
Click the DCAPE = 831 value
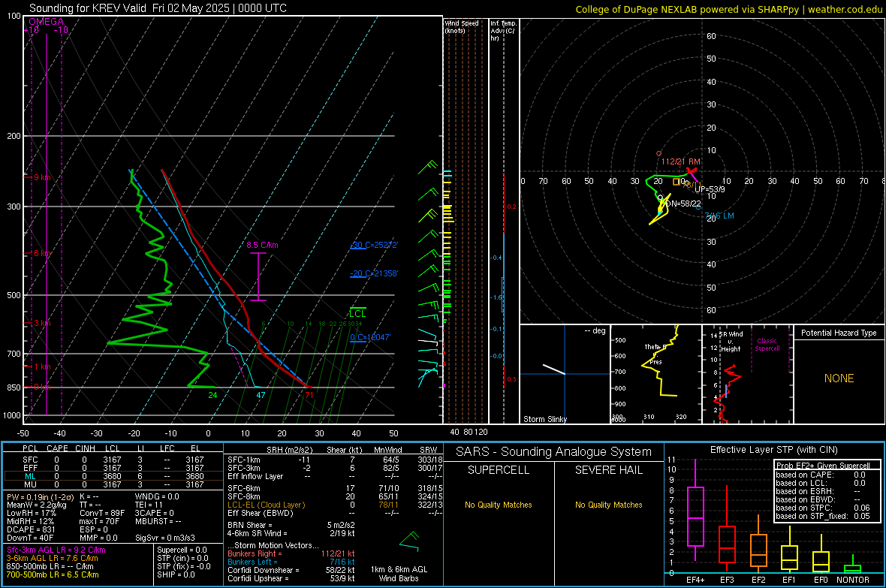pyautogui.click(x=31, y=529)
